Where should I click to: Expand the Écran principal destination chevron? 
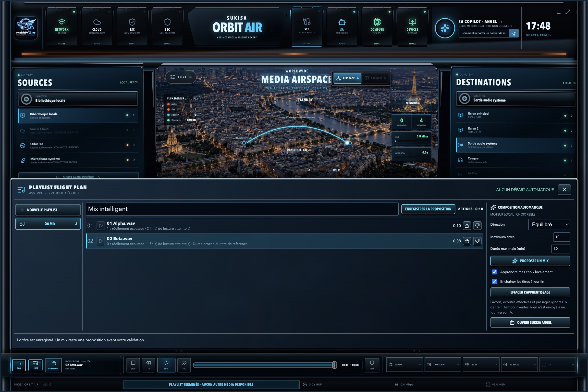click(572, 116)
